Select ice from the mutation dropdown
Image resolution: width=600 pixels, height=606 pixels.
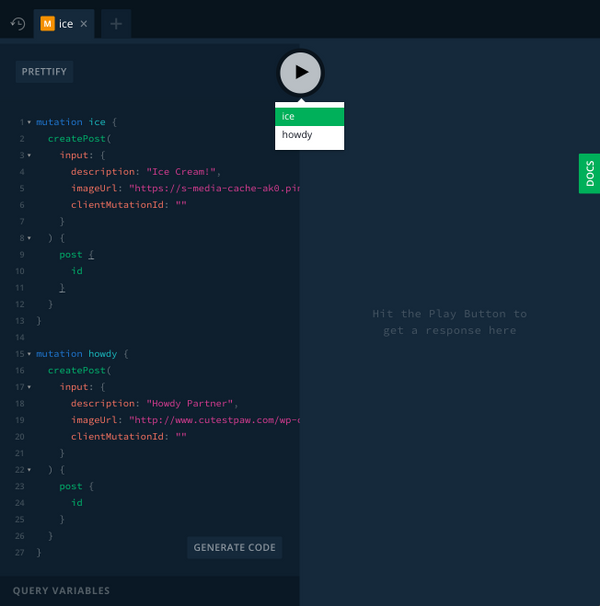(x=309, y=116)
